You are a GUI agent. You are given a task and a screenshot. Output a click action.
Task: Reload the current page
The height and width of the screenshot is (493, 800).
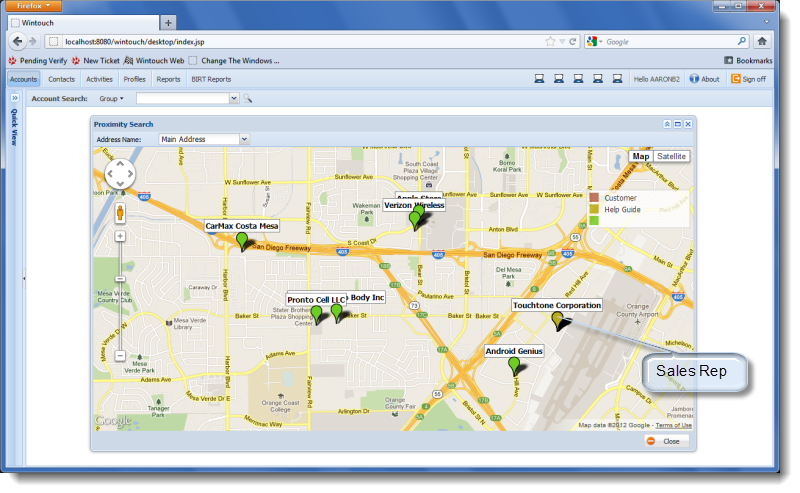(x=572, y=42)
